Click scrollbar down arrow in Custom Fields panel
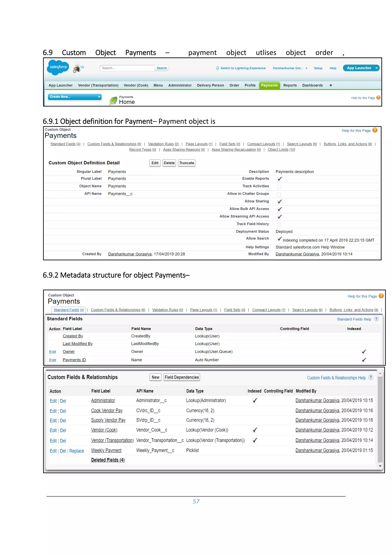The width and height of the screenshot is (392, 555). coord(380,466)
